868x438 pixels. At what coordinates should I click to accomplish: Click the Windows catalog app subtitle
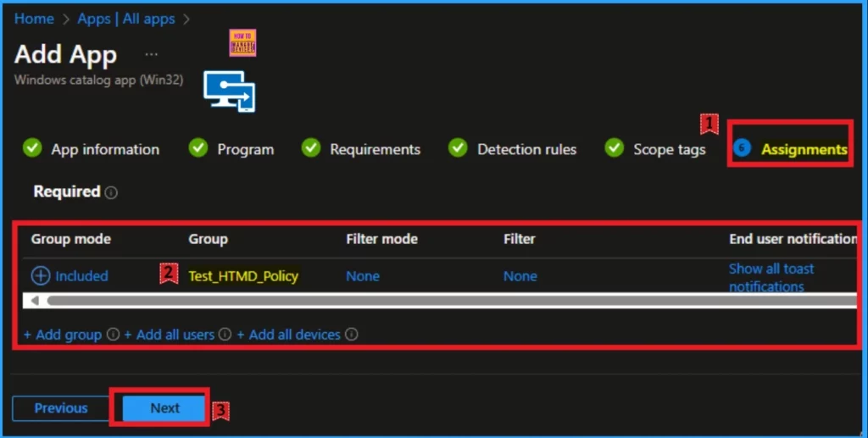(x=98, y=80)
